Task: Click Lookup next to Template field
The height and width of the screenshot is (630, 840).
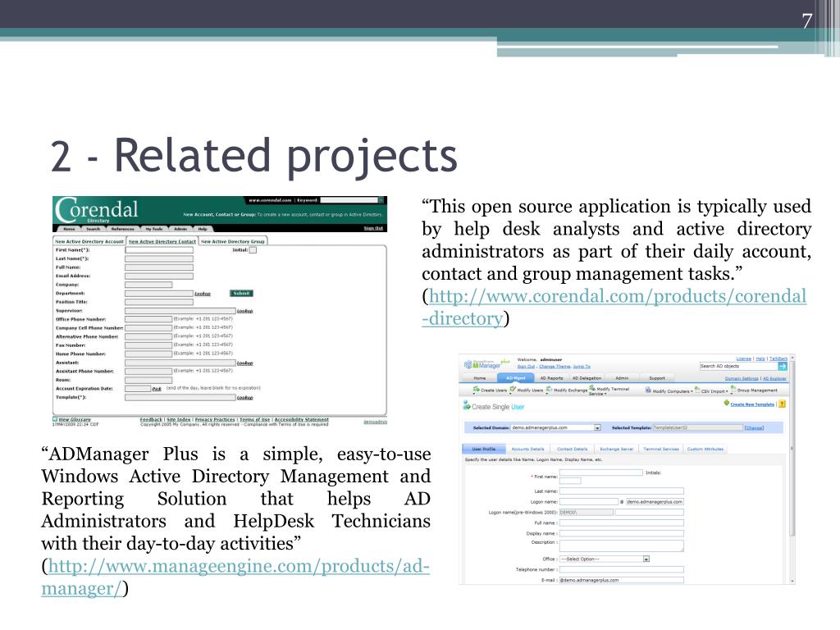Action: 244,398
